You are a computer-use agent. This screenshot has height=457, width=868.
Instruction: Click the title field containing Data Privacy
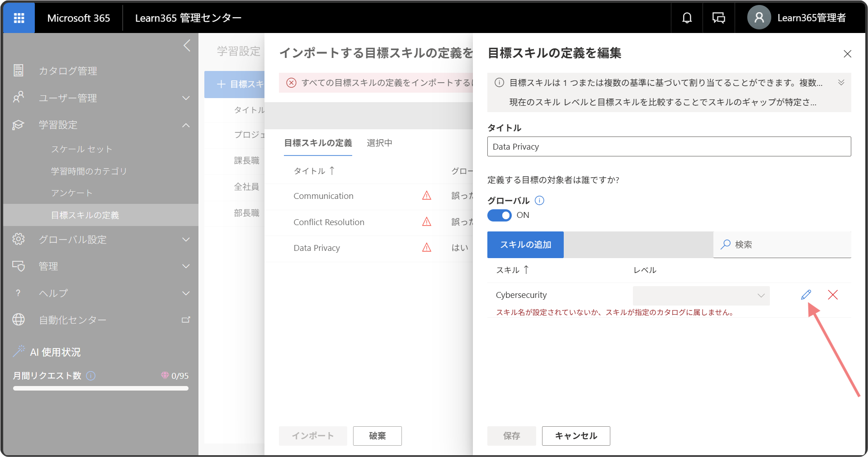click(669, 146)
